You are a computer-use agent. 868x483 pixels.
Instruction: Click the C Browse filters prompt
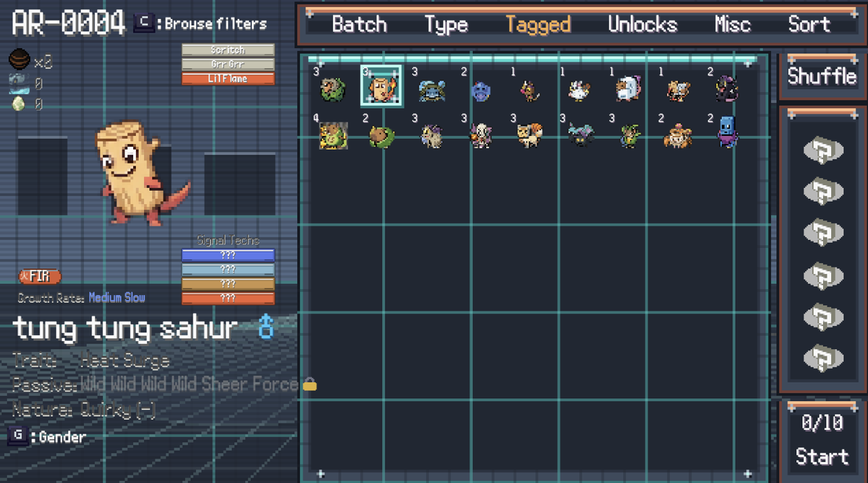click(x=200, y=23)
